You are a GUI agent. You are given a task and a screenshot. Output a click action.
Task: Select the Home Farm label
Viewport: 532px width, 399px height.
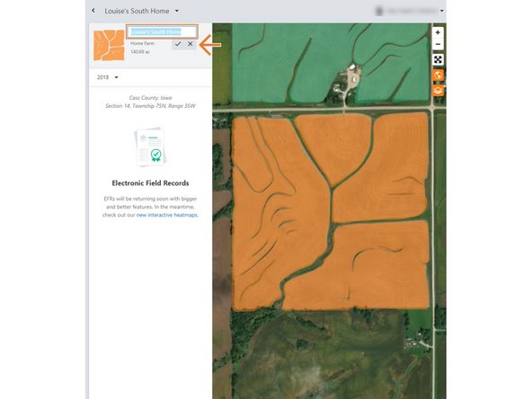(142, 43)
